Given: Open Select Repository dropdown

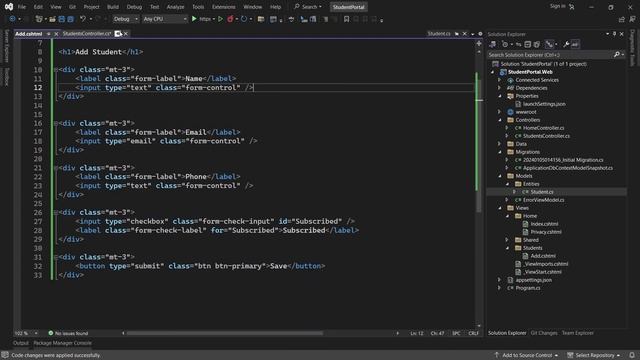Looking at the screenshot, I should (x=594, y=355).
